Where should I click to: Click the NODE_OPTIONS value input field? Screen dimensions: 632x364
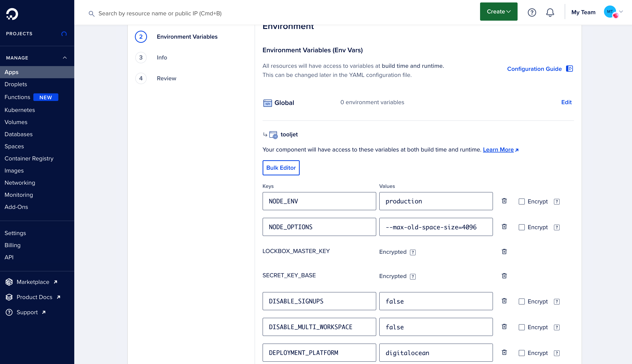click(436, 227)
